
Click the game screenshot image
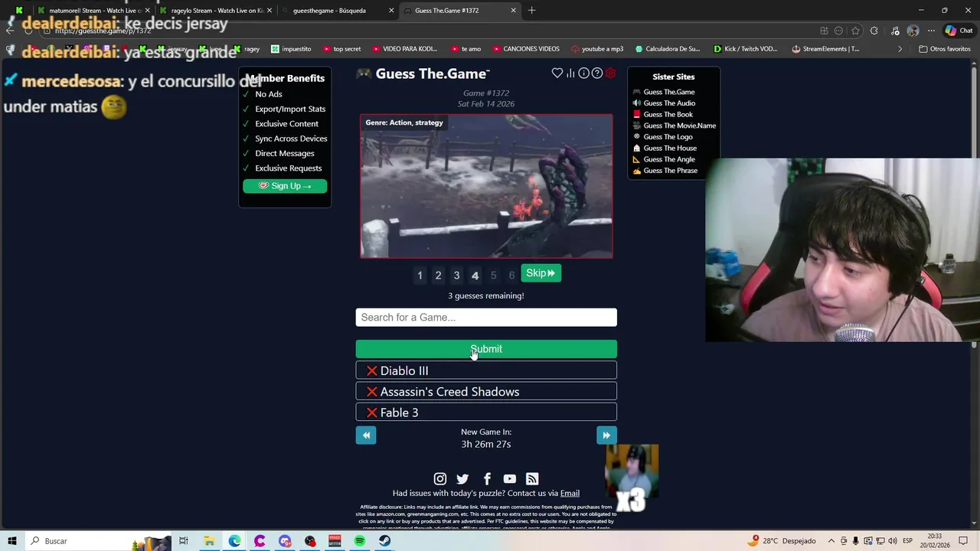486,186
